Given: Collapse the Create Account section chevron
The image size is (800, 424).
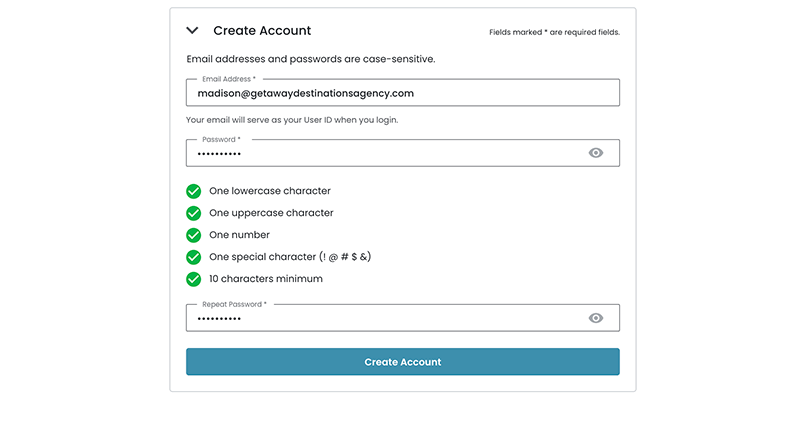Looking at the screenshot, I should [x=193, y=31].
